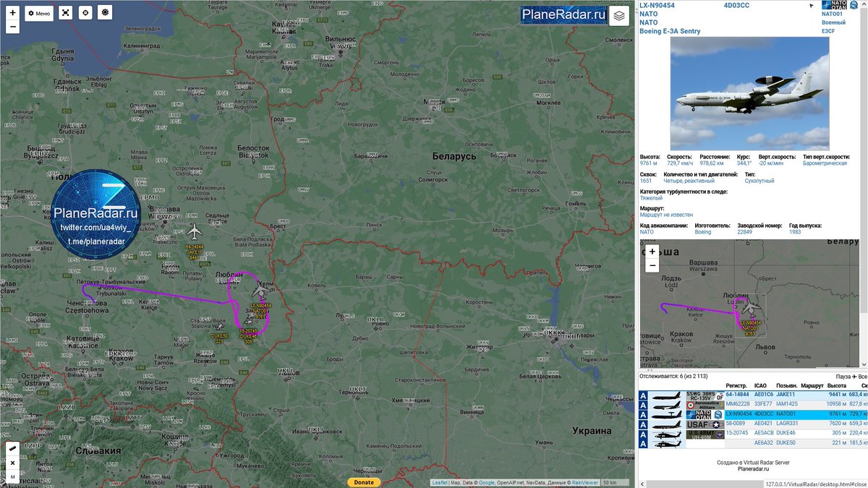Click the helicopter silhouette in DUKE46 row
The image size is (868, 488).
667,433
